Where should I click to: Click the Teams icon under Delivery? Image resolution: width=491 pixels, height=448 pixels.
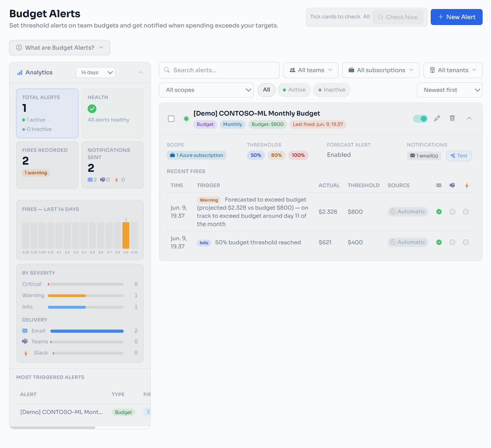[25, 341]
